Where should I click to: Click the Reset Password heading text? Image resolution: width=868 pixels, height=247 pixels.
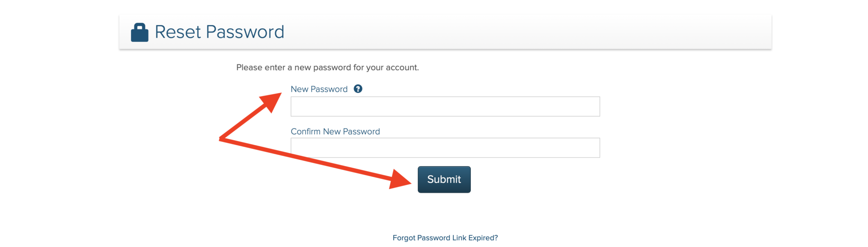click(x=219, y=32)
